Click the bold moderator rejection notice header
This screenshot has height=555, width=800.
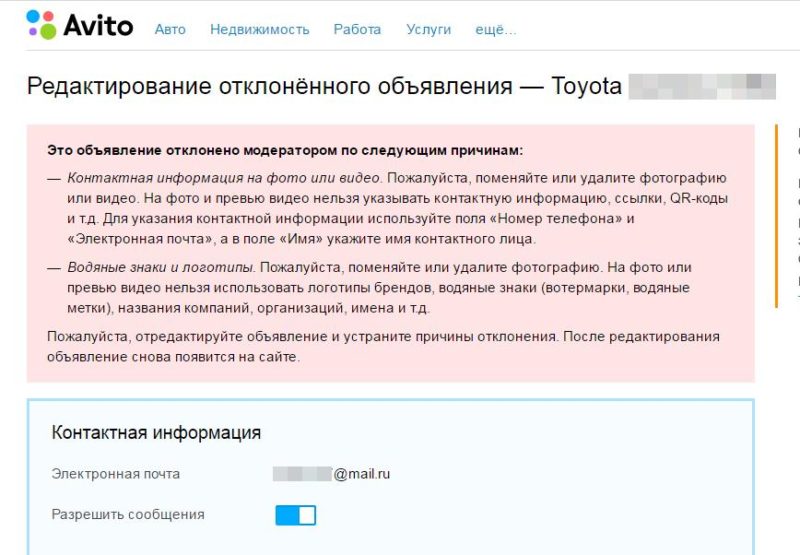[285, 151]
